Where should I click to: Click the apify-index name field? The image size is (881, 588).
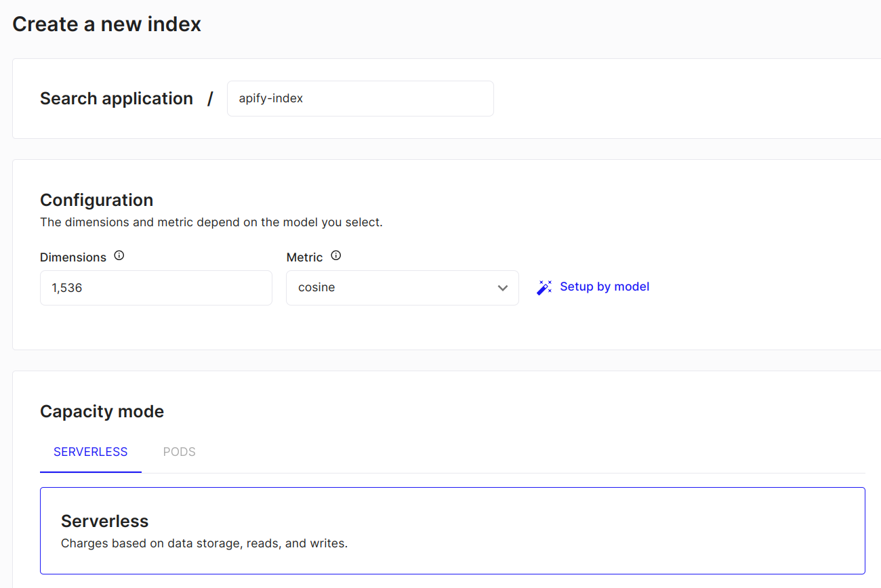pos(360,98)
